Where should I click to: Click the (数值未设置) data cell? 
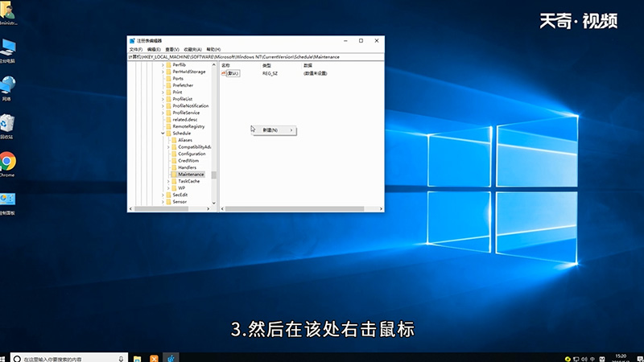[x=316, y=73]
